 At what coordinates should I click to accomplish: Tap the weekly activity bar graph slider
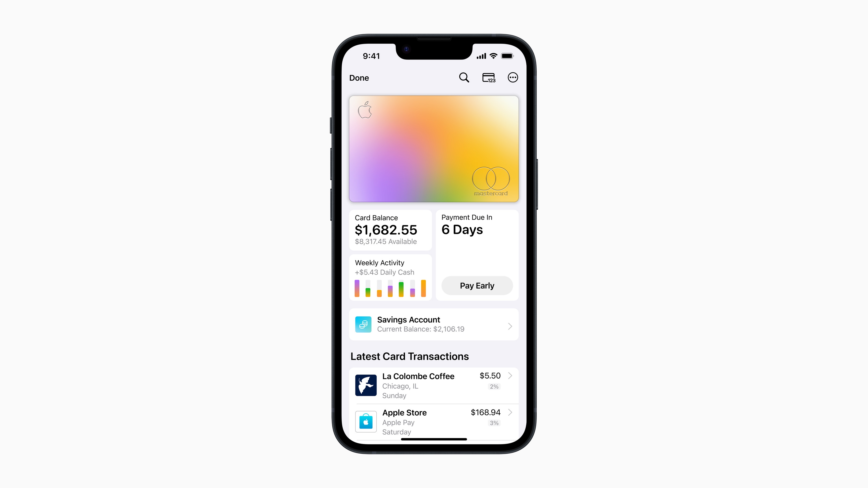[x=391, y=288]
